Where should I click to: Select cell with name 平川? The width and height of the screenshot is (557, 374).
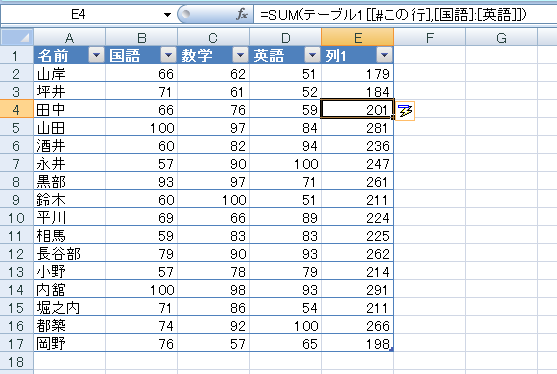(70, 217)
